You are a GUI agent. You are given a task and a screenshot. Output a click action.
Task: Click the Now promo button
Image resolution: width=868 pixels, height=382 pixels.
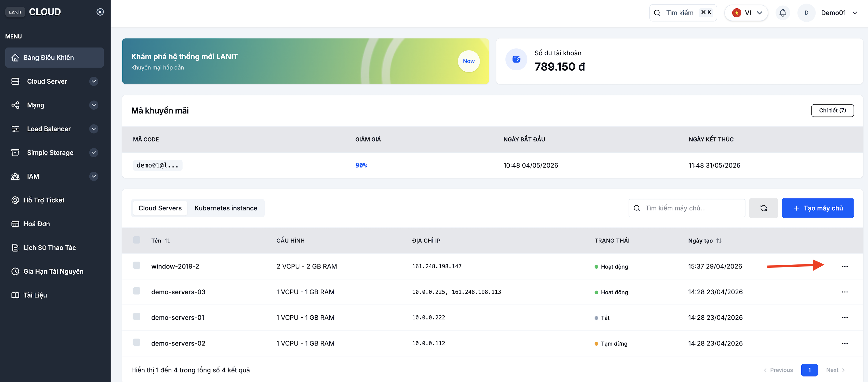[469, 61]
